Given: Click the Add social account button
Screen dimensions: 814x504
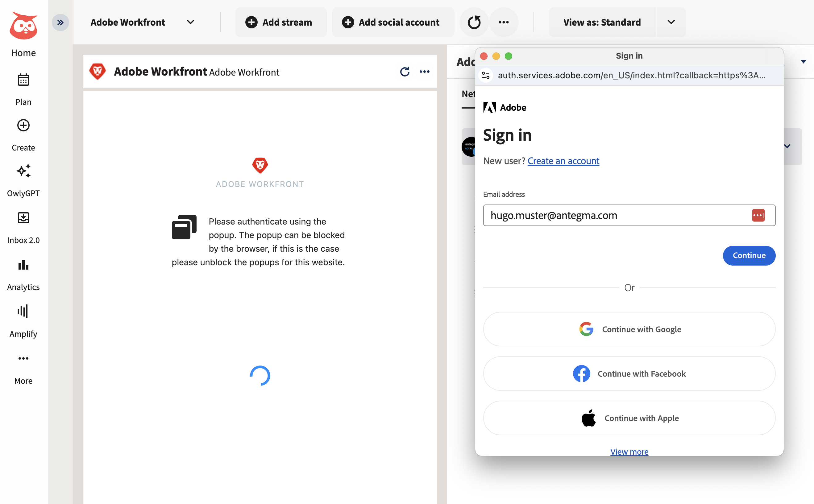Looking at the screenshot, I should tap(393, 22).
